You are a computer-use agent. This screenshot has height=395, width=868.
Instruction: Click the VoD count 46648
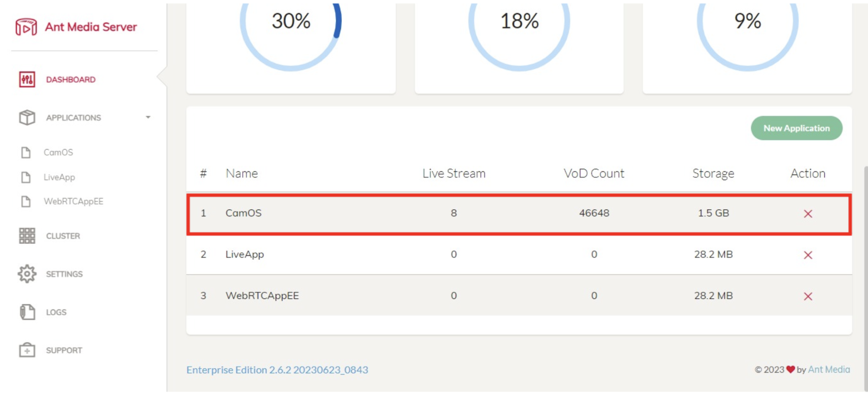coord(594,213)
